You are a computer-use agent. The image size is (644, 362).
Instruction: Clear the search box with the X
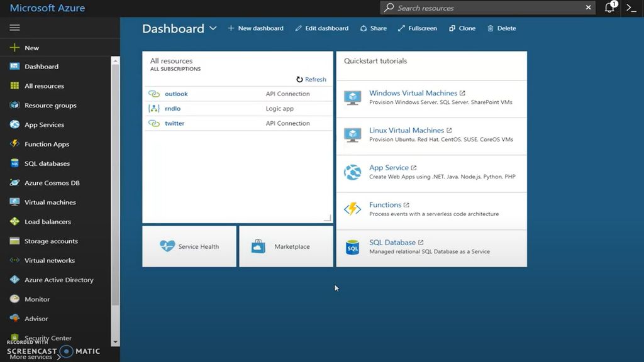[588, 8]
